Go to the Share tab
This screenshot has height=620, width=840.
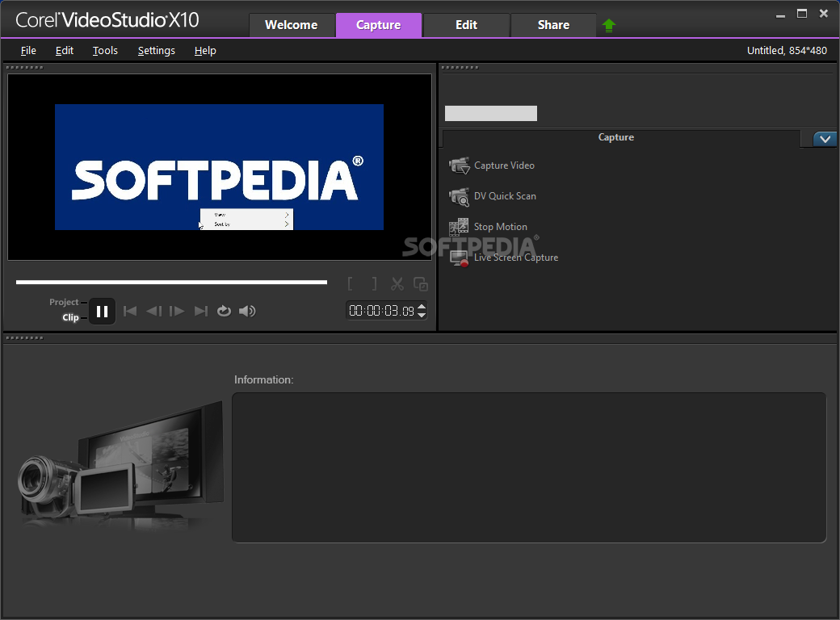[x=553, y=25]
